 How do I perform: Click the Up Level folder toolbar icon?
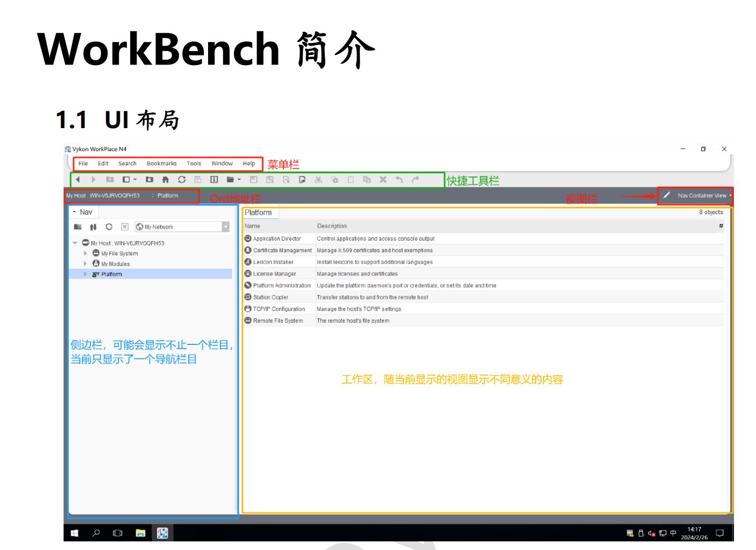[x=110, y=180]
